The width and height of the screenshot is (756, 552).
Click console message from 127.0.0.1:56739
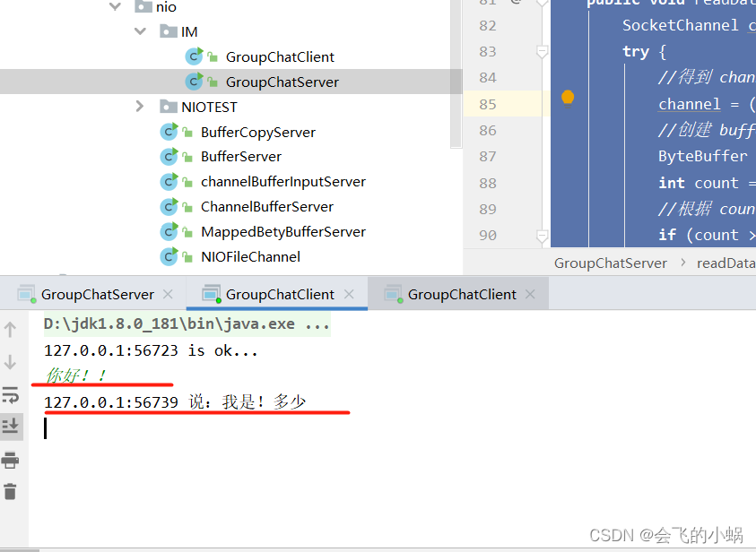[x=175, y=401]
